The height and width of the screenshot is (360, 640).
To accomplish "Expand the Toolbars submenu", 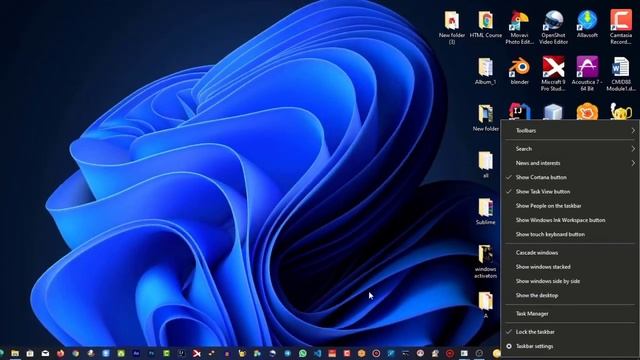I will (x=570, y=131).
